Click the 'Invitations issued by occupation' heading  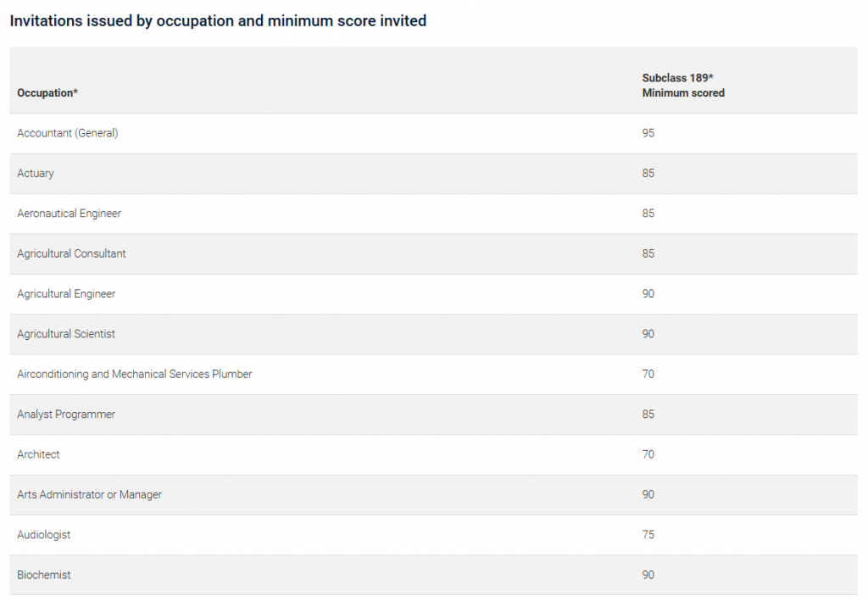point(218,21)
